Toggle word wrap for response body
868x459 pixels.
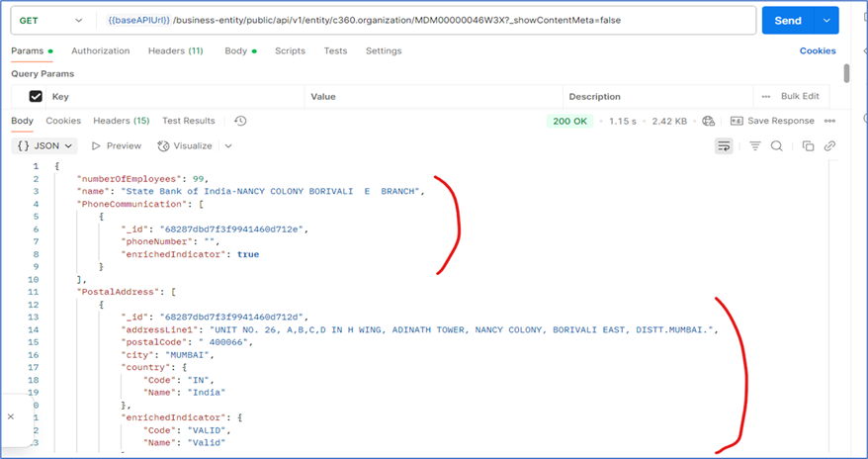point(723,145)
